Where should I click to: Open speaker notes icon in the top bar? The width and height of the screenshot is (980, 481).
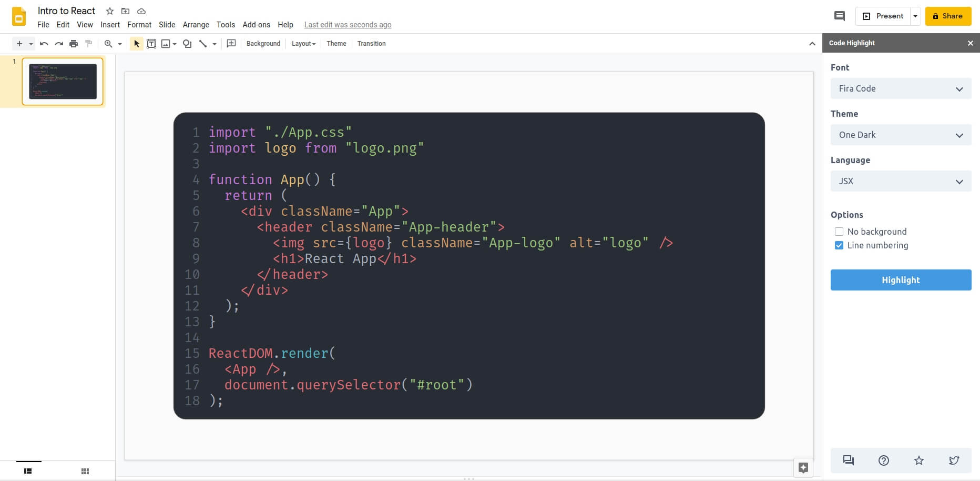tap(839, 16)
